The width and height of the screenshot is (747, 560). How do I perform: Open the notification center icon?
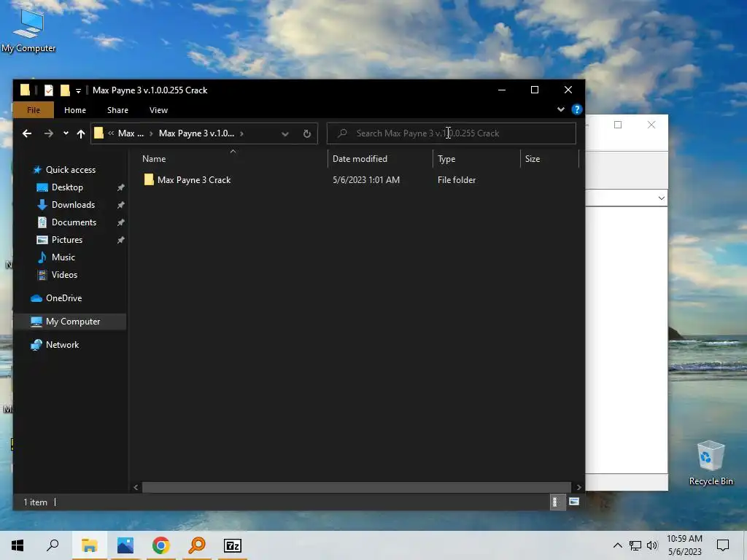[x=723, y=545]
